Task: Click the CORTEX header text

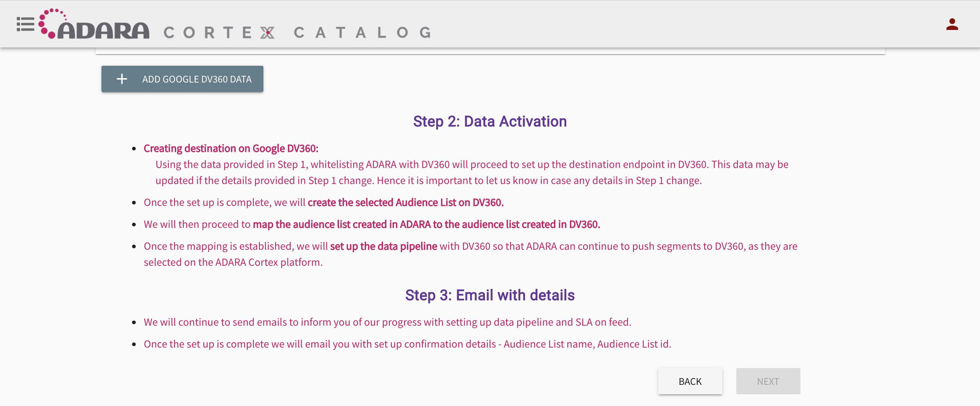Action: [x=219, y=33]
